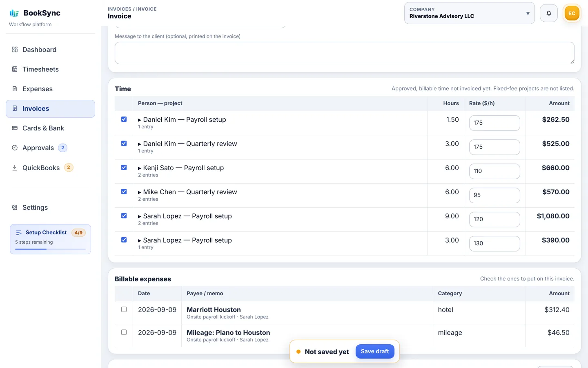Click the message to the client text box

coord(345,53)
